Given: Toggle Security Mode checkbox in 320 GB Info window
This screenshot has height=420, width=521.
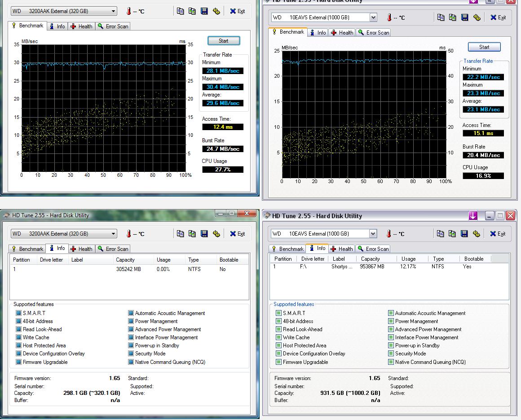Looking at the screenshot, I should point(131,354).
